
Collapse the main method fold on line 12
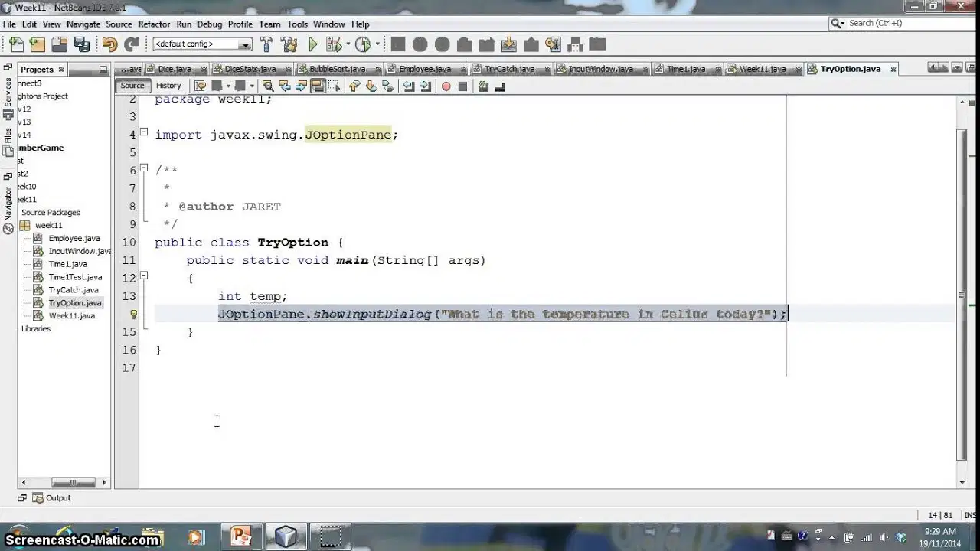click(x=143, y=277)
